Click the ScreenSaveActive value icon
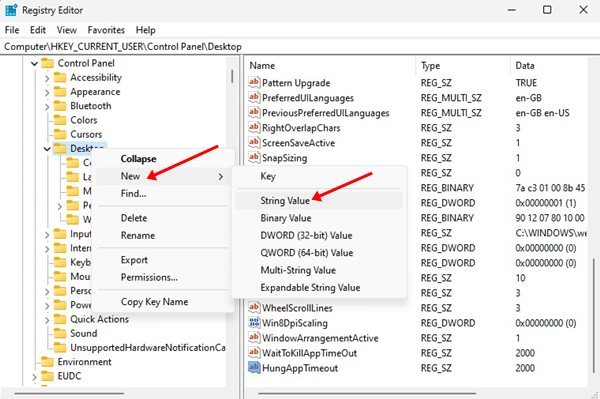 click(254, 142)
